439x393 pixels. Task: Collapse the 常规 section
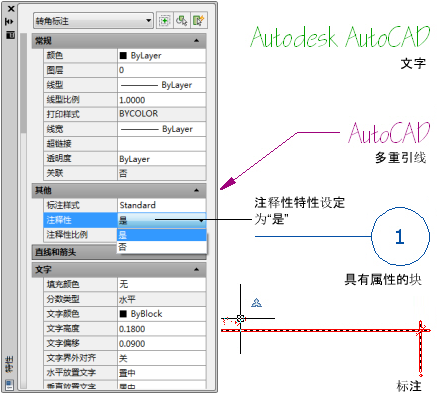pos(196,41)
